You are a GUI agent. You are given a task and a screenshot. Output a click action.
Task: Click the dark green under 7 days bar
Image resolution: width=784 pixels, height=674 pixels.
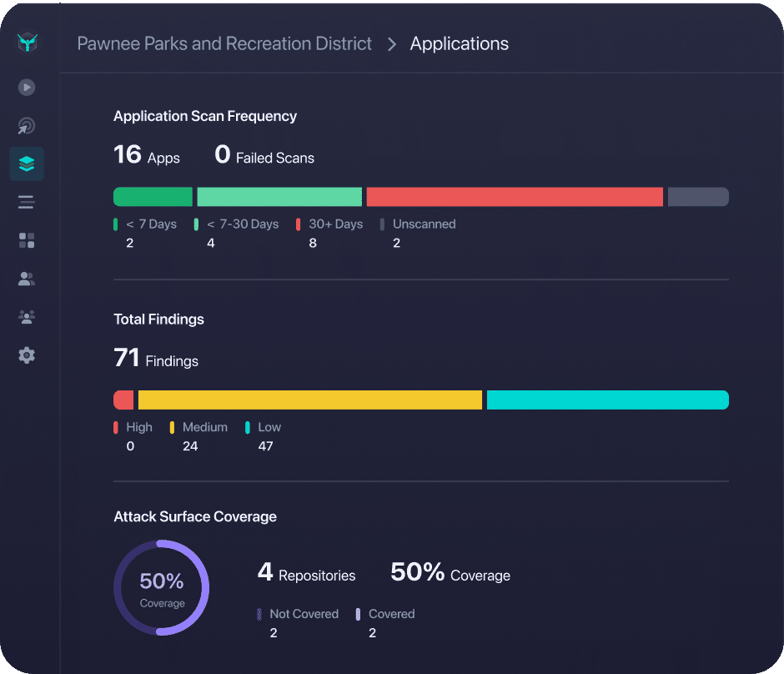pyautogui.click(x=153, y=197)
